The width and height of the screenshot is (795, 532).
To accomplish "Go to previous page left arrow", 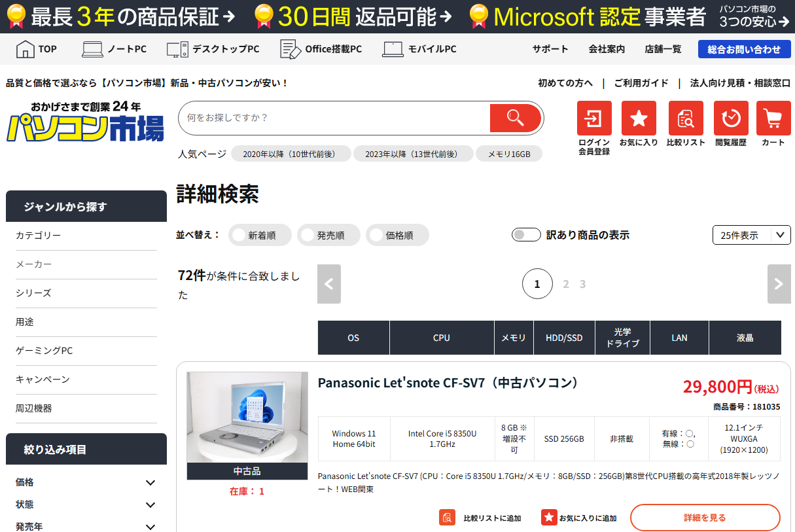I will tap(329, 284).
